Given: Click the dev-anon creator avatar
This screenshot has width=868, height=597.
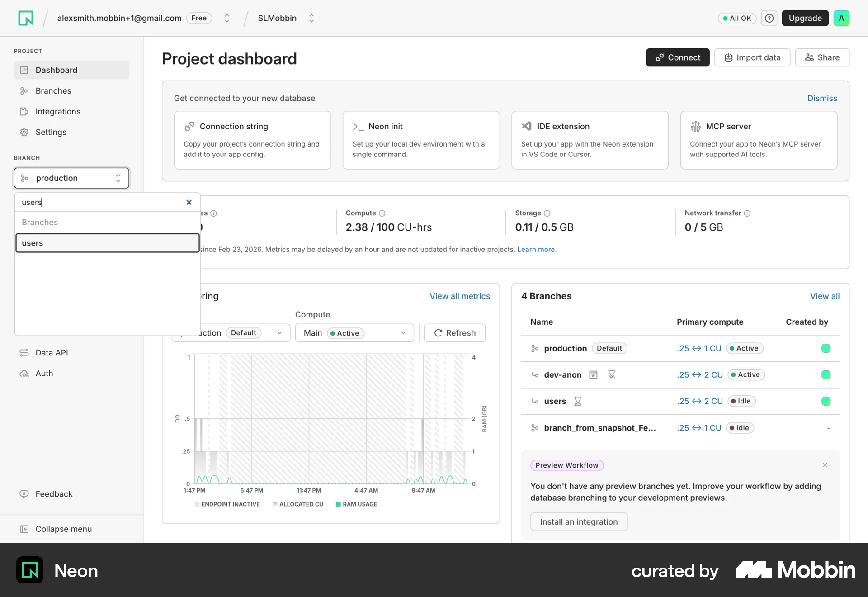Looking at the screenshot, I should click(826, 374).
